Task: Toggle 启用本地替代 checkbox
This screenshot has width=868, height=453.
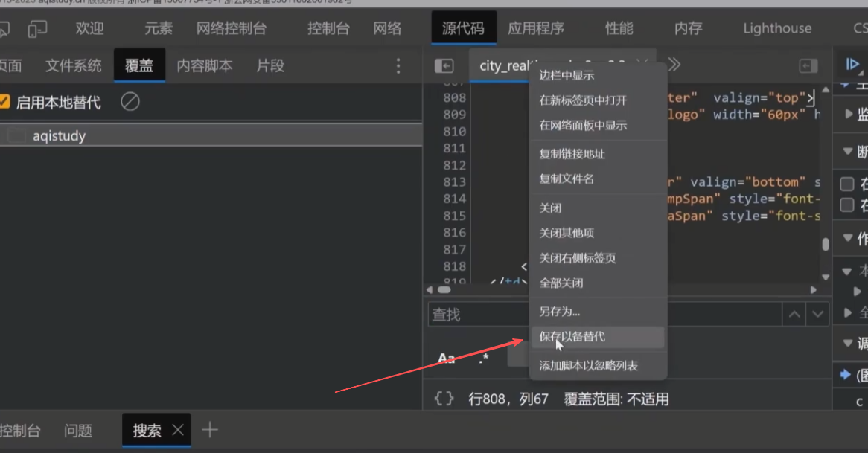Action: point(4,102)
